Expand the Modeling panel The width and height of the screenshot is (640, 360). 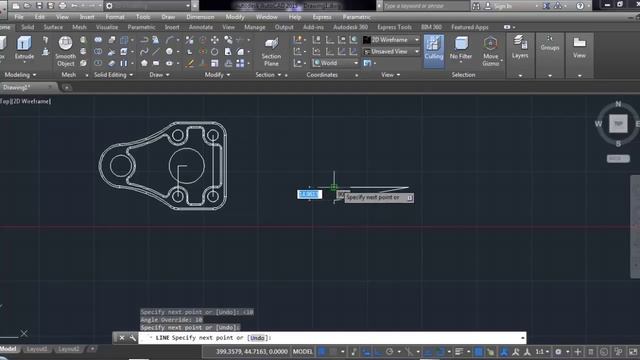tap(20, 75)
